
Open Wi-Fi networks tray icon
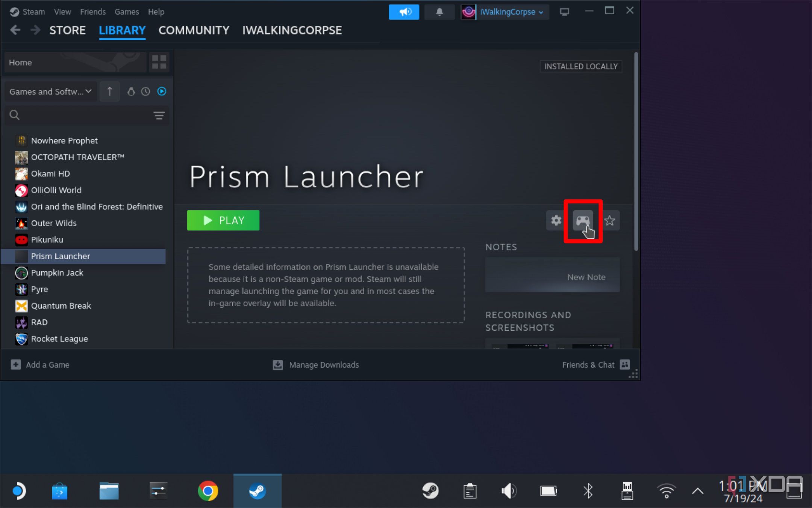coord(667,491)
